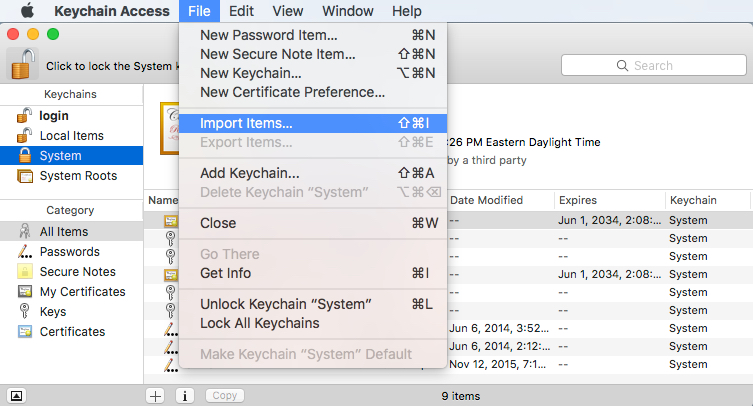Click the Certificates category icon
753x406 pixels.
coord(24,332)
